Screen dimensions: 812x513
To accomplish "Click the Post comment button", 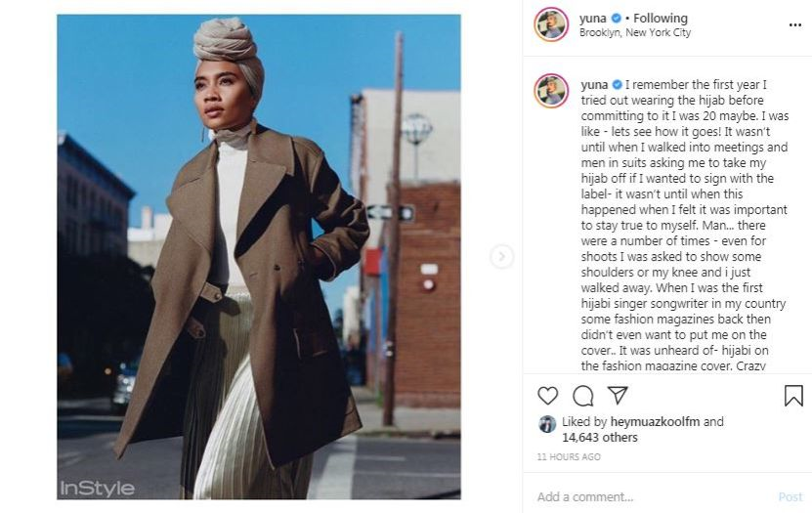I will (x=791, y=497).
